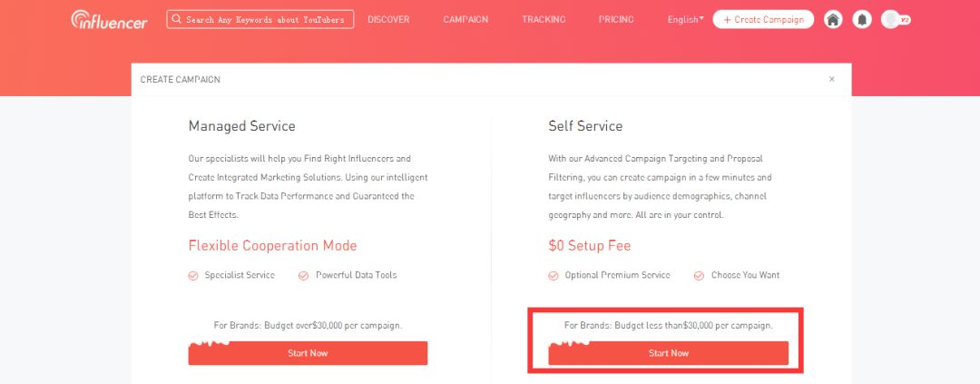Close the Create Campaign dialog

(831, 79)
